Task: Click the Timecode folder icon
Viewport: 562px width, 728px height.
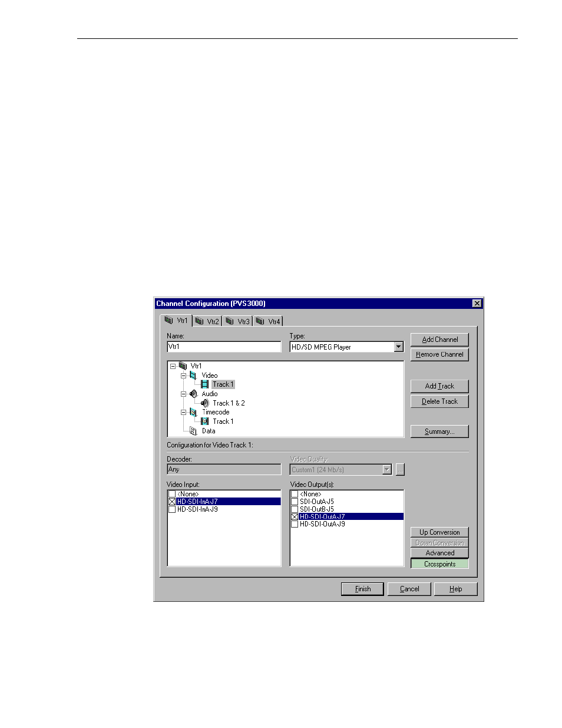Action: [193, 412]
